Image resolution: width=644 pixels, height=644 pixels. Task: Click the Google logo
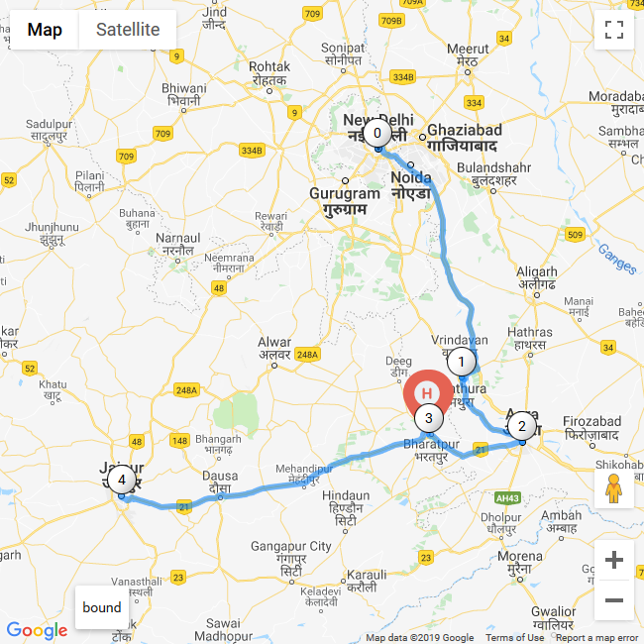pos(37,630)
